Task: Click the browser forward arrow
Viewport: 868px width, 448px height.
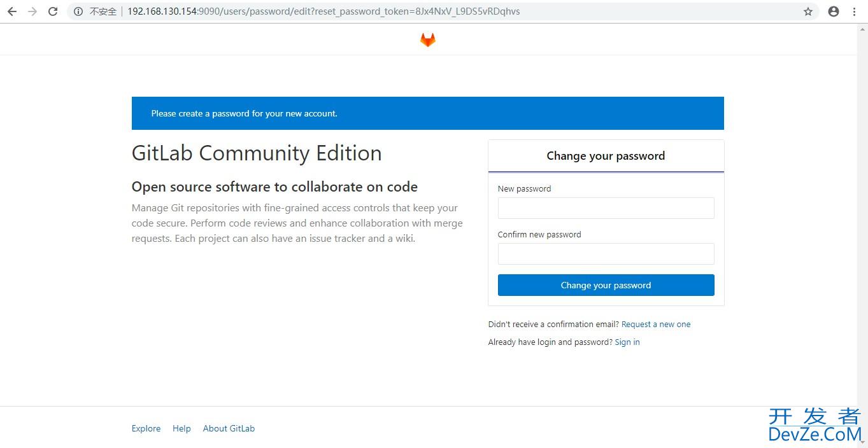Action: [x=32, y=11]
